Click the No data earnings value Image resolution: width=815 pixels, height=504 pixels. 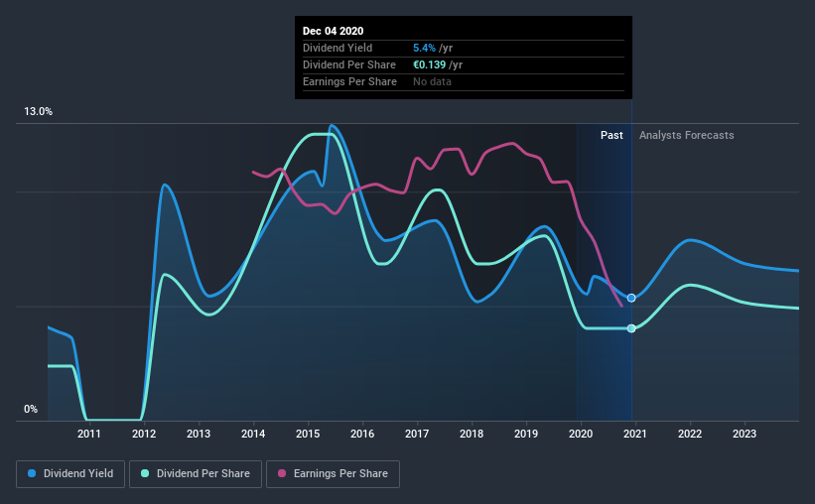pyautogui.click(x=432, y=81)
